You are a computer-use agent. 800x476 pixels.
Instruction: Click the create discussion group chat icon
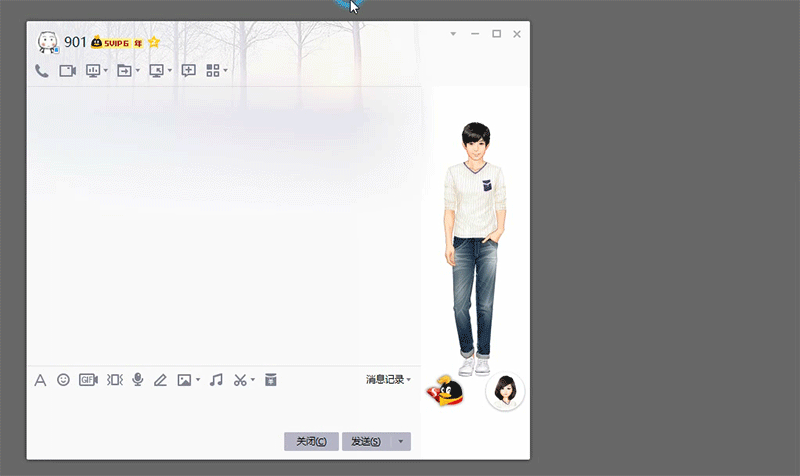[x=188, y=71]
